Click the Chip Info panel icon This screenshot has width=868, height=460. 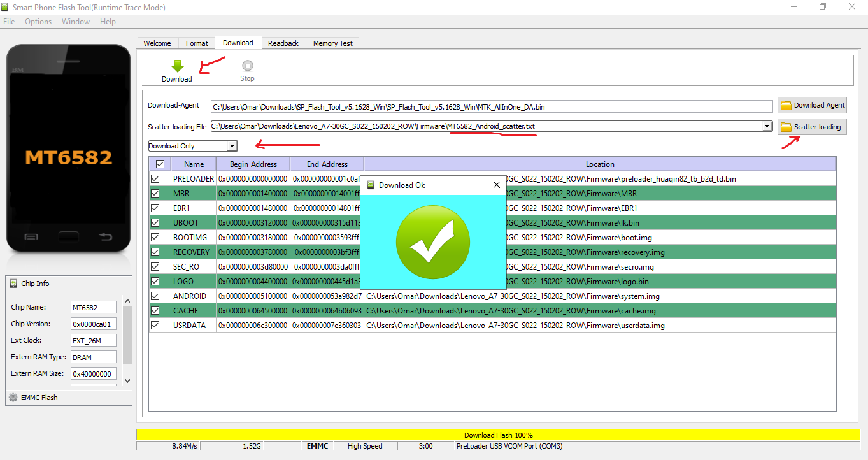14,284
